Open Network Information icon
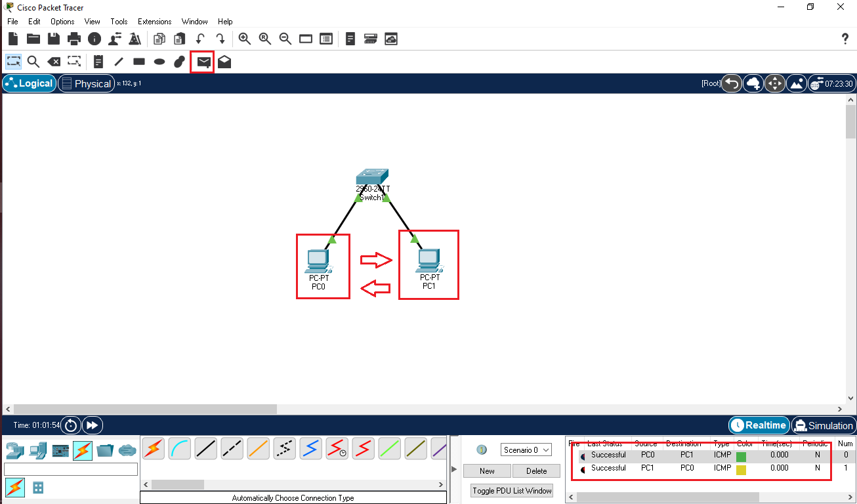This screenshot has height=504, width=857. [94, 39]
